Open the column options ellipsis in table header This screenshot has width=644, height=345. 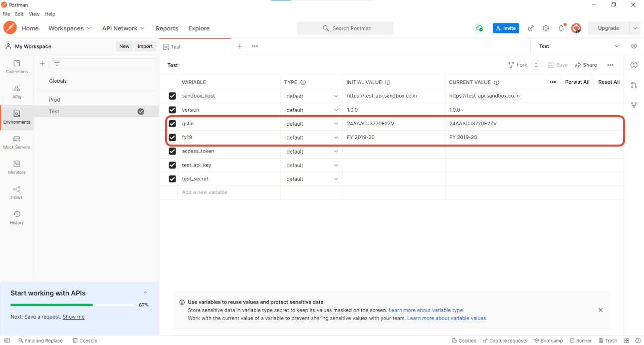[553, 82]
